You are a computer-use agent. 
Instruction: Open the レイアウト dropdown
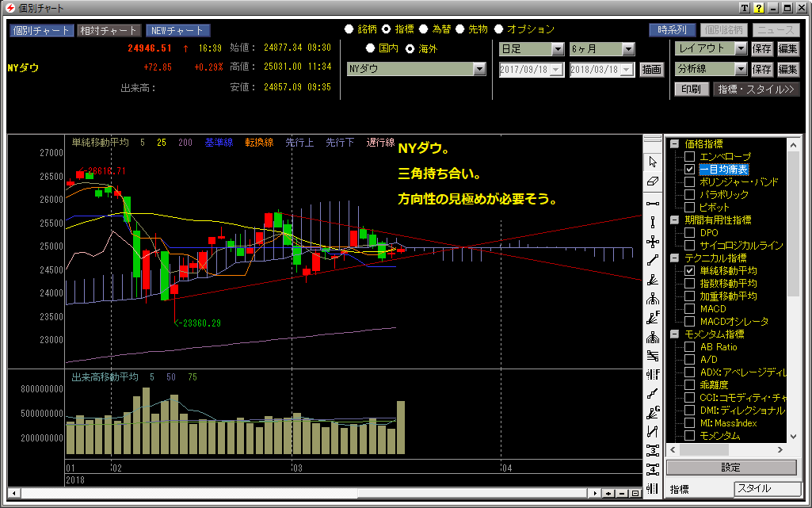click(741, 48)
